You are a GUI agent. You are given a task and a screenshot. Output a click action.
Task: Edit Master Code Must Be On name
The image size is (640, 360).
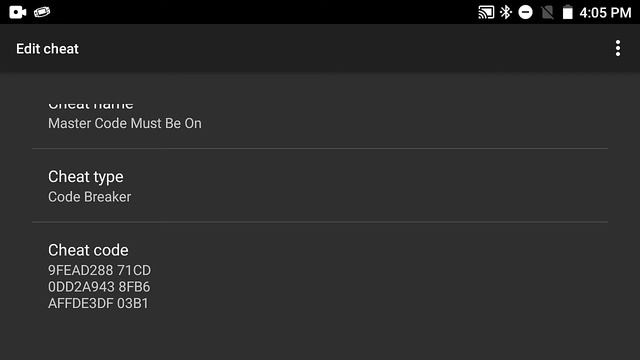124,123
